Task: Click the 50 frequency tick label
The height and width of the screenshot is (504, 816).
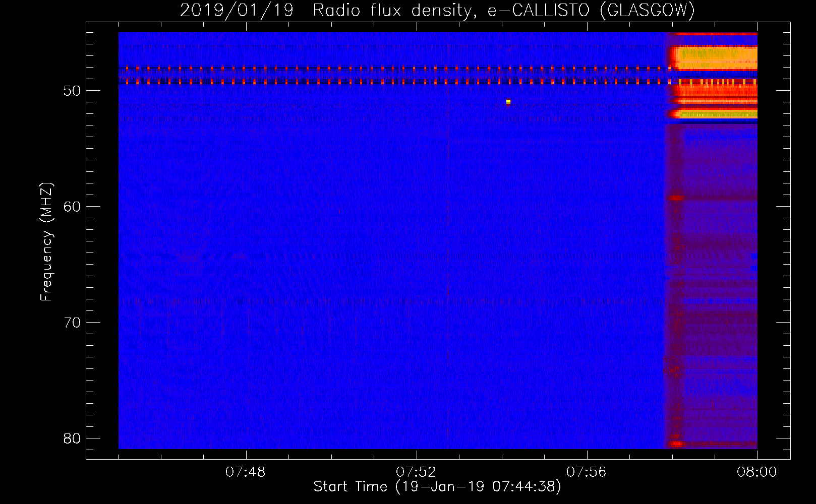Action: coord(73,91)
